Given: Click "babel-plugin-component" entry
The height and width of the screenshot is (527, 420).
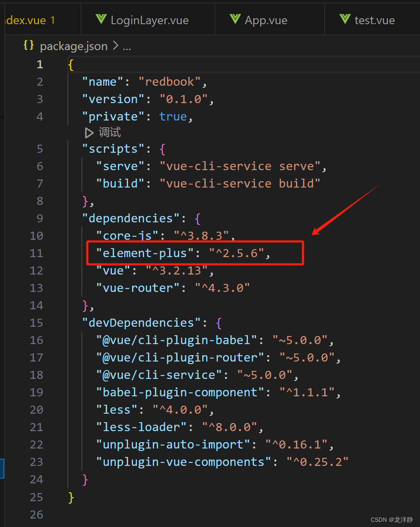Looking at the screenshot, I should tap(218, 392).
